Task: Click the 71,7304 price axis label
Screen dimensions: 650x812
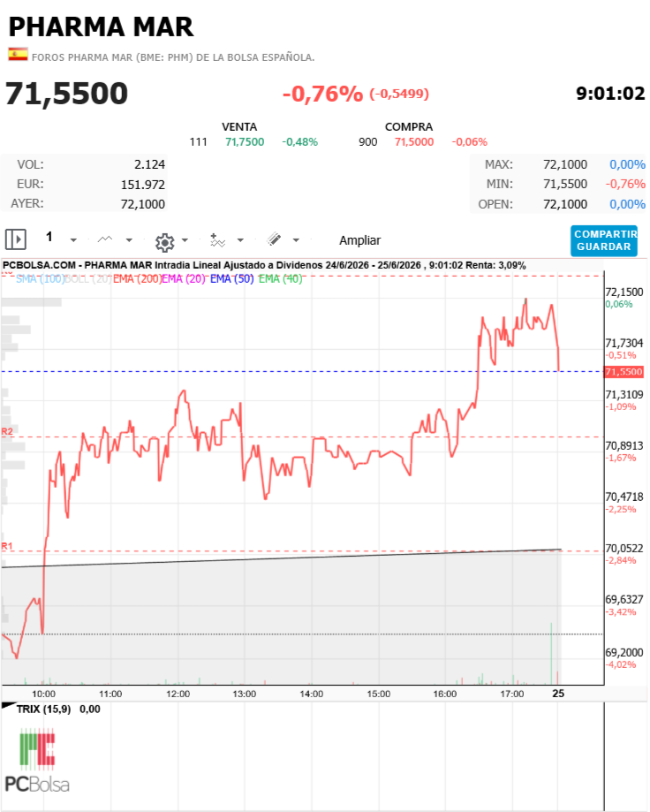Action: pyautogui.click(x=624, y=344)
